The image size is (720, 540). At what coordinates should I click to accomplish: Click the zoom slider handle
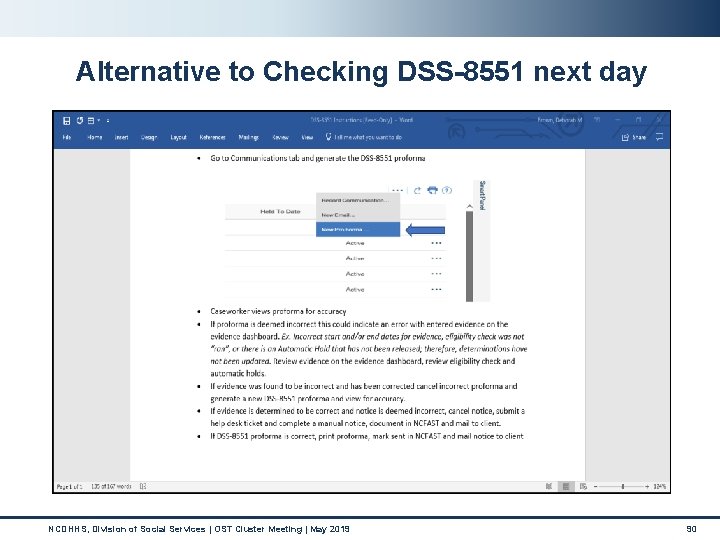(x=623, y=486)
